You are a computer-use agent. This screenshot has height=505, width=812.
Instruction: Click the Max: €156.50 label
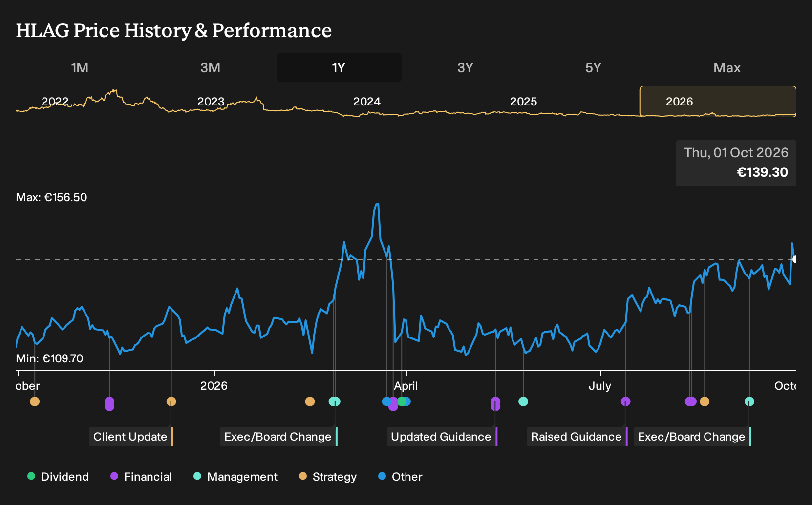click(51, 197)
